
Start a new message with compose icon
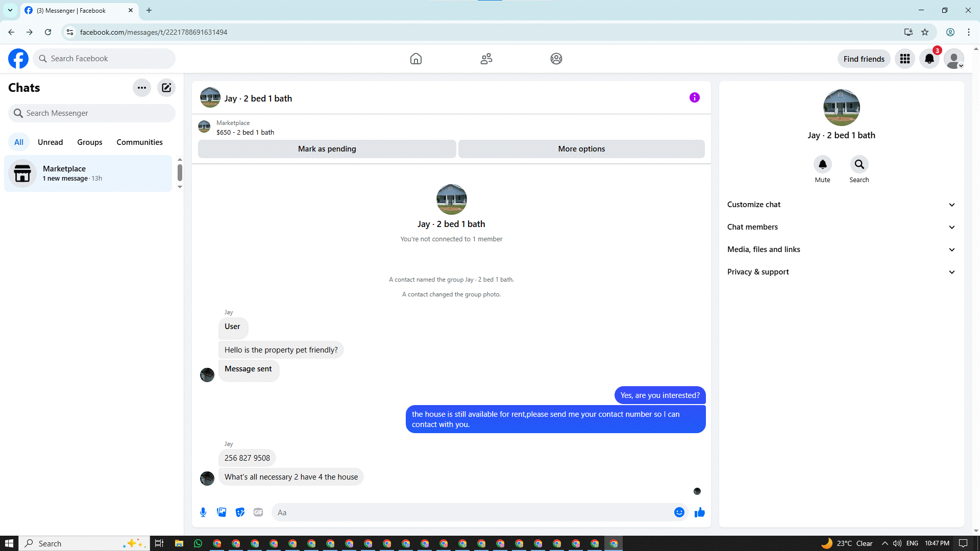pos(166,88)
